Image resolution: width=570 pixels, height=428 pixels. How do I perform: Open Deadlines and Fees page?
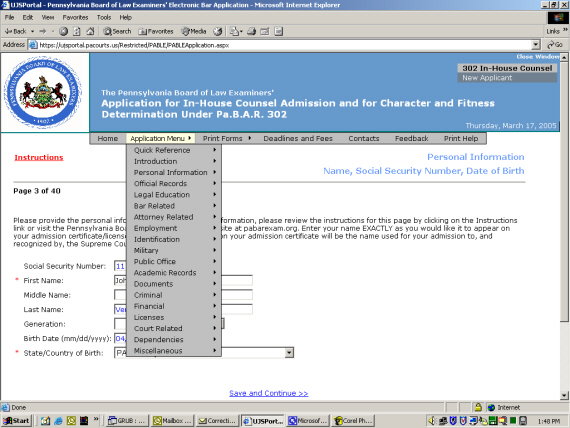coord(298,139)
